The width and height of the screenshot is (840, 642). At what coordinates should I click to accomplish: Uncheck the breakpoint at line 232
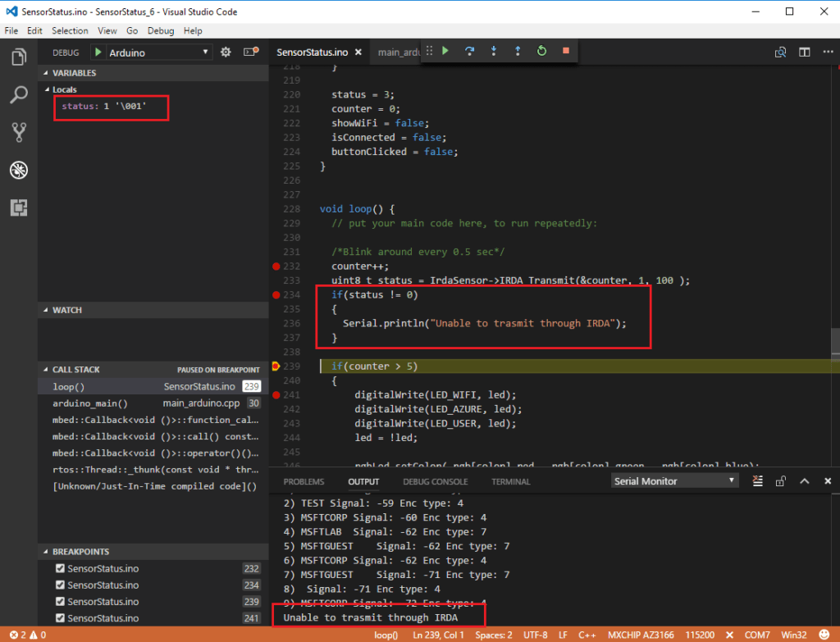(x=60, y=568)
